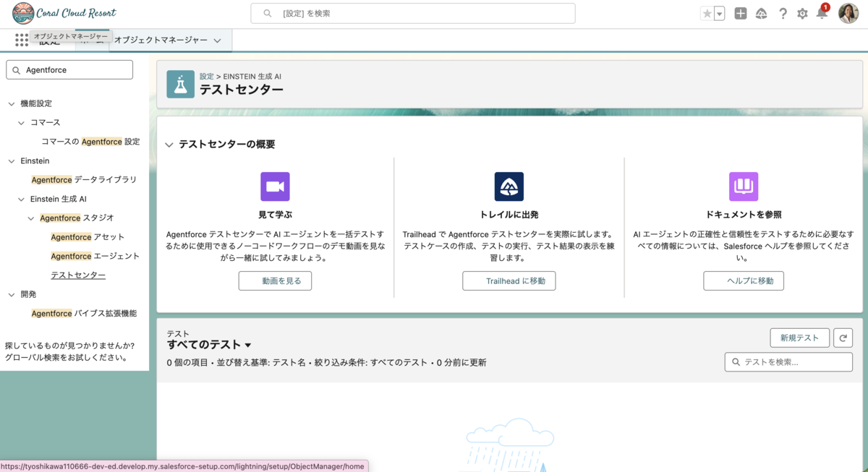Open the help question mark icon
The width and height of the screenshot is (868, 472).
pos(783,13)
